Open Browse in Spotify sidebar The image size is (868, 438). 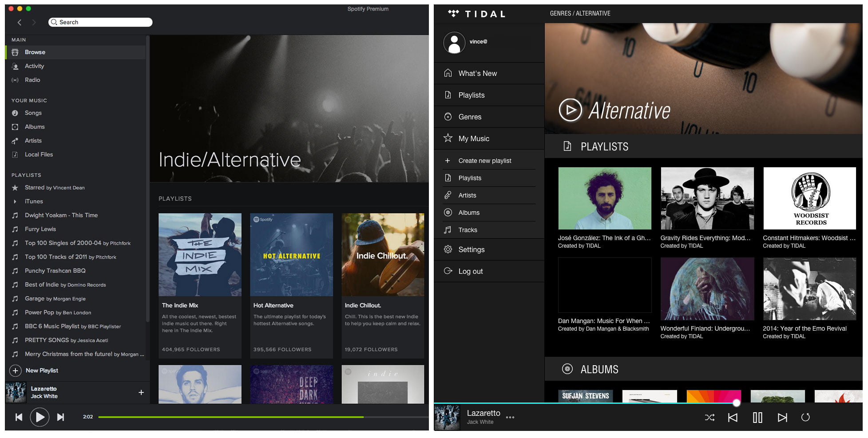[75, 52]
